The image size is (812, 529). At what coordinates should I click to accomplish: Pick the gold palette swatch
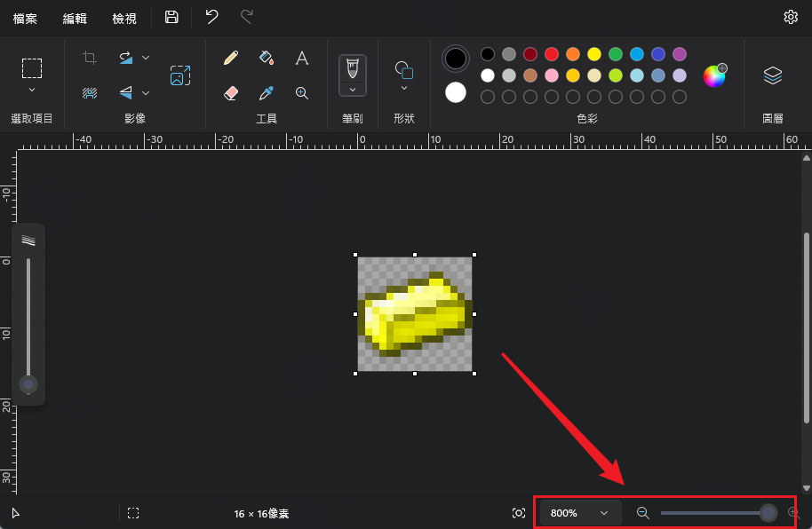pos(573,75)
